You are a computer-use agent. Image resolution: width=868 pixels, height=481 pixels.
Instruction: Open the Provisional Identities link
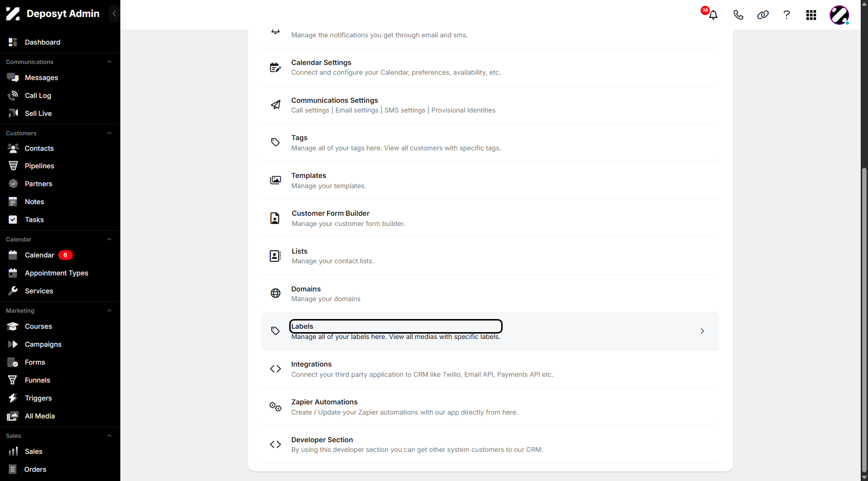(x=463, y=110)
